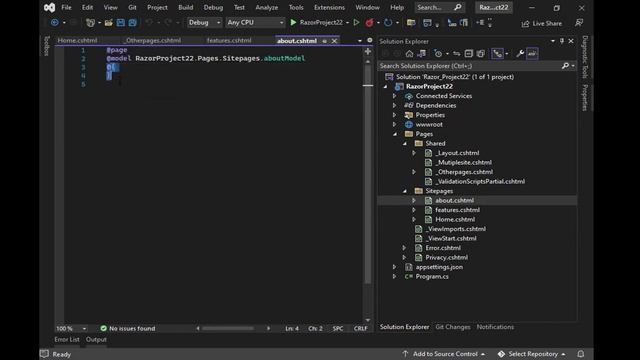Toggle the file nesting view icon
The height and width of the screenshot is (360, 640).
point(497,53)
